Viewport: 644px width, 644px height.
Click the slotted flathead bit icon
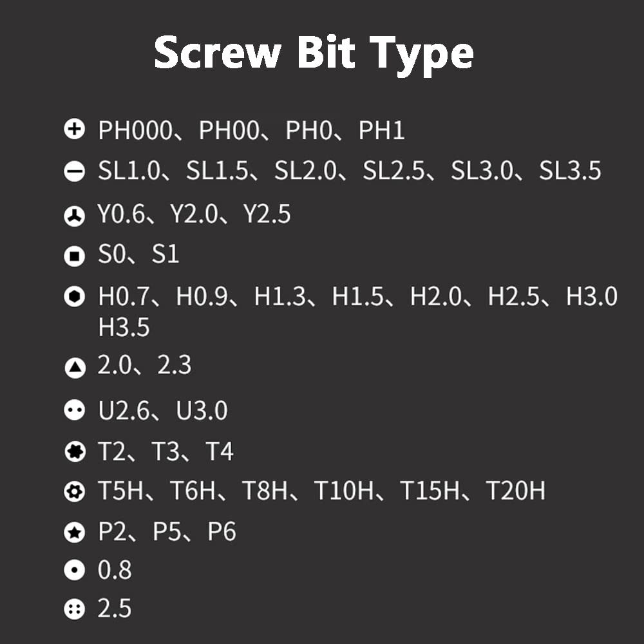point(75,172)
